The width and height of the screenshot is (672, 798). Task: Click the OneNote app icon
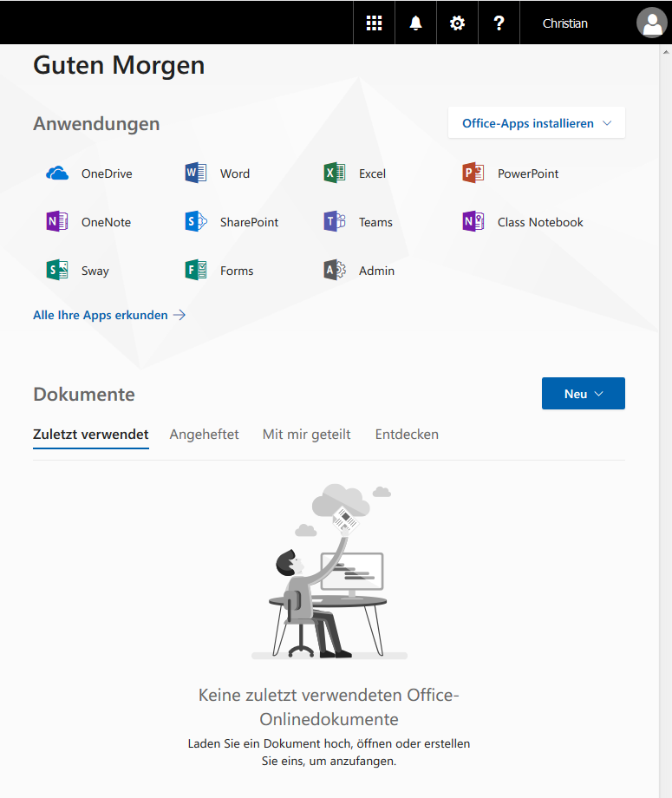click(x=57, y=221)
